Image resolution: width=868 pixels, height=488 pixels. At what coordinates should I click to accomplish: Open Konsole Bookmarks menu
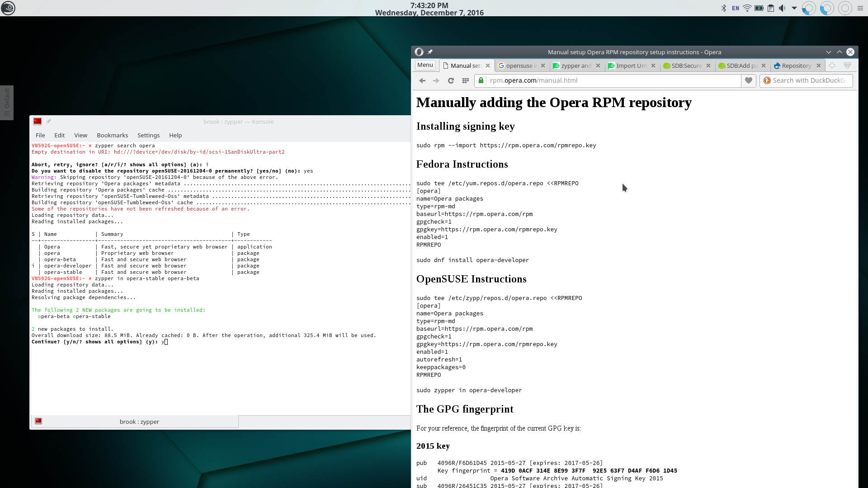[x=112, y=135]
